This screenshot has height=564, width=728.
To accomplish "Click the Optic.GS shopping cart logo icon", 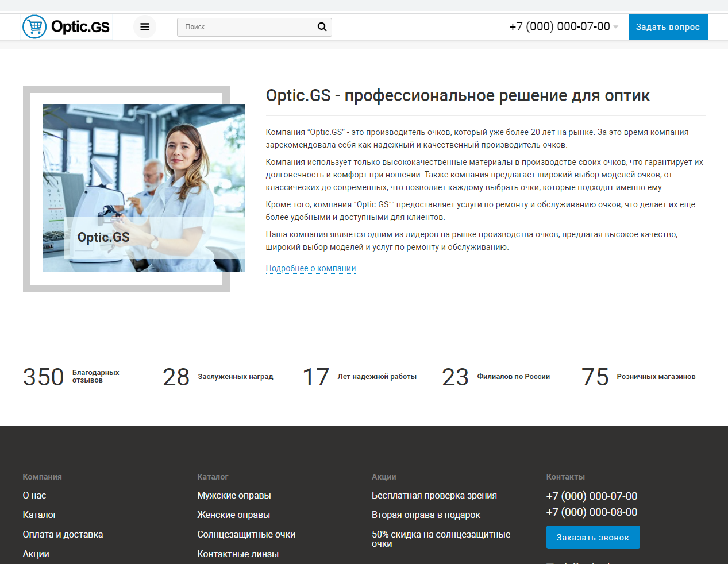I will (34, 26).
